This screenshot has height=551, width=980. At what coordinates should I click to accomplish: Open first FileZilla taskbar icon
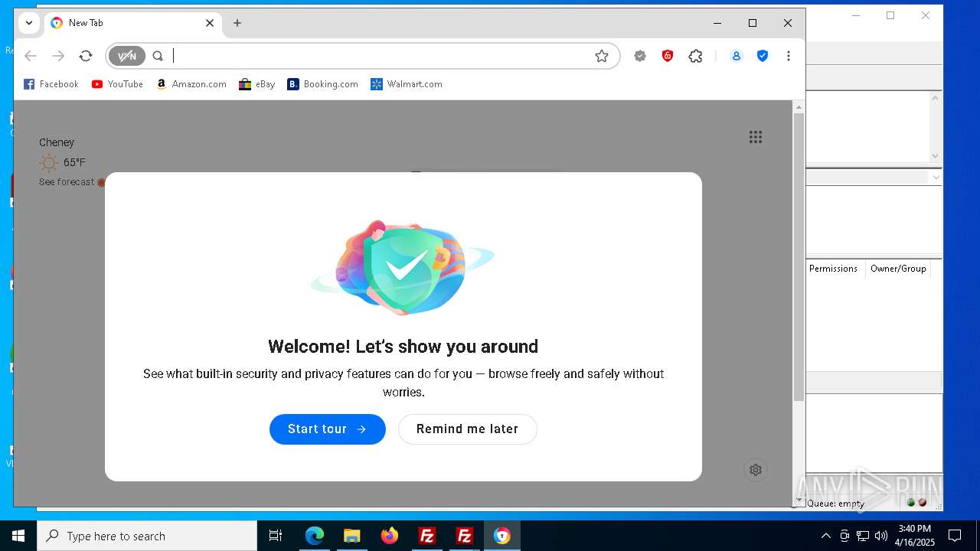click(x=427, y=536)
